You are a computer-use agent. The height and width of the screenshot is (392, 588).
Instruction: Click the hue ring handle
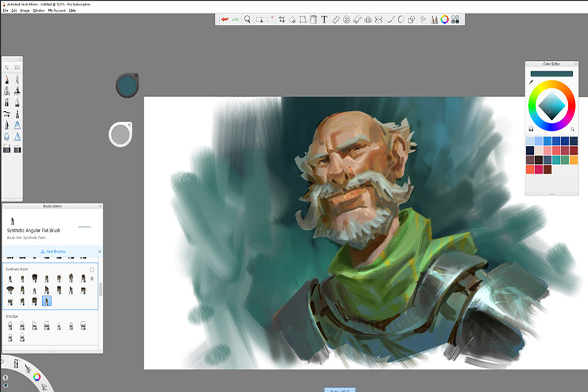[x=534, y=116]
